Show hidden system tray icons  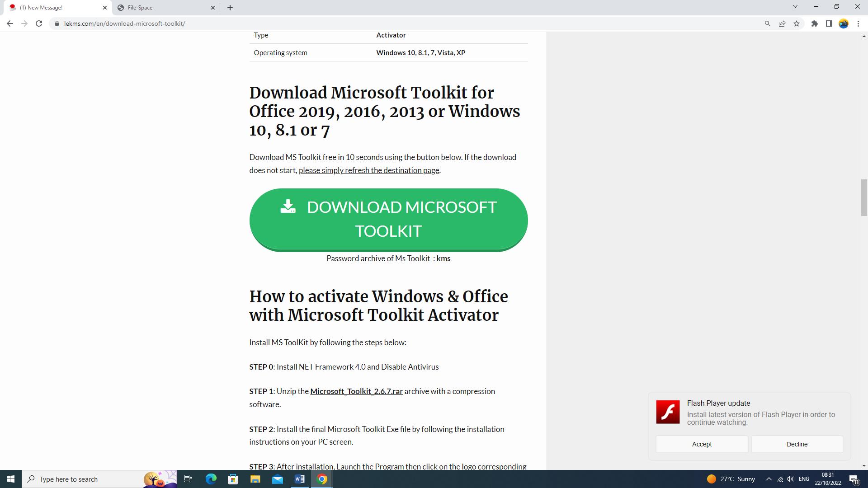[x=769, y=479]
